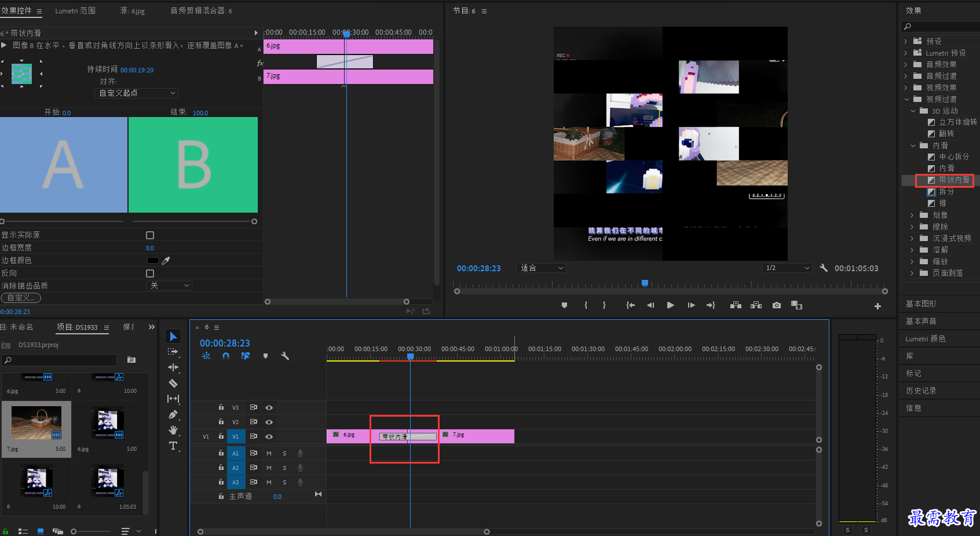Collapse 视频过渡 folder
The height and width of the screenshot is (536, 980).
point(906,99)
